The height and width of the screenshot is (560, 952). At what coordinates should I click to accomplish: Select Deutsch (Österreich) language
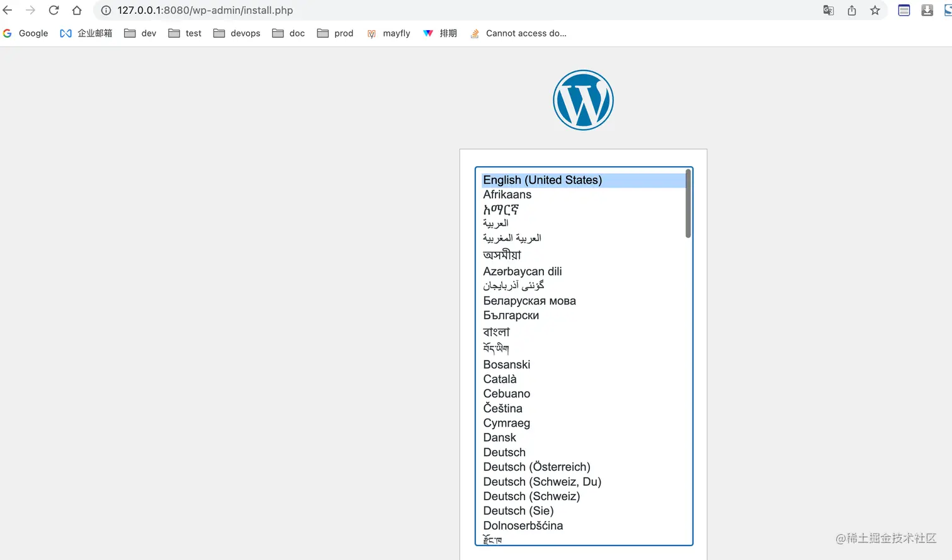[x=583, y=467]
